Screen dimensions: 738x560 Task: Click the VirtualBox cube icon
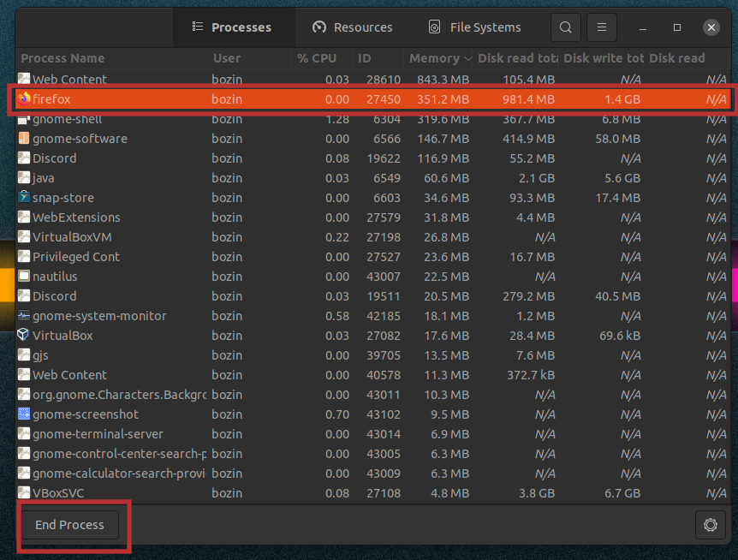(x=24, y=336)
